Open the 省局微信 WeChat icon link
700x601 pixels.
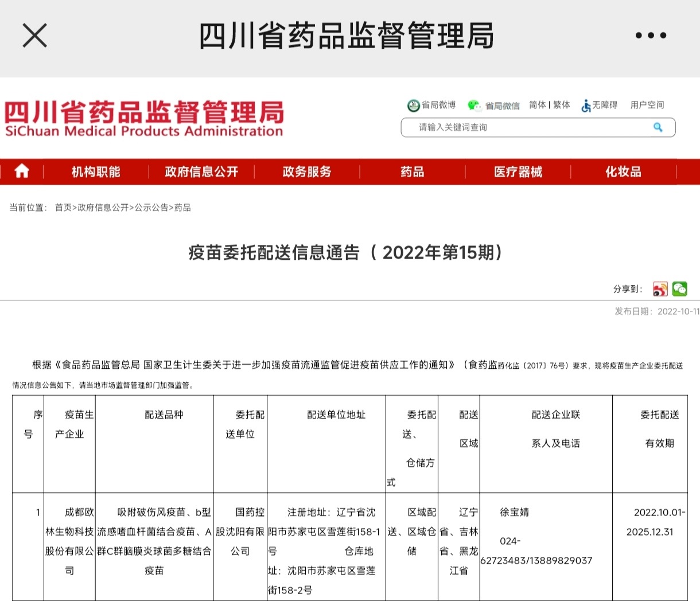(x=475, y=105)
